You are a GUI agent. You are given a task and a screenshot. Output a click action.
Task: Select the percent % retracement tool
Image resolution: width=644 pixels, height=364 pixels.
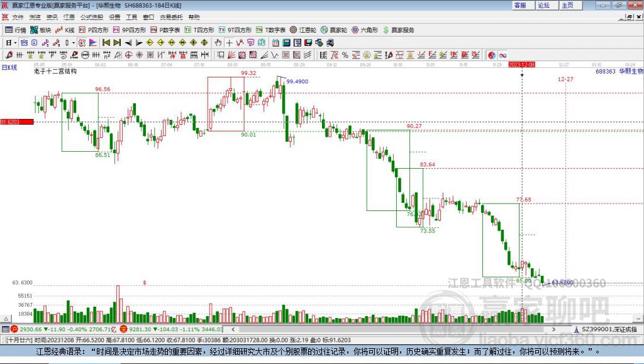(x=345, y=55)
